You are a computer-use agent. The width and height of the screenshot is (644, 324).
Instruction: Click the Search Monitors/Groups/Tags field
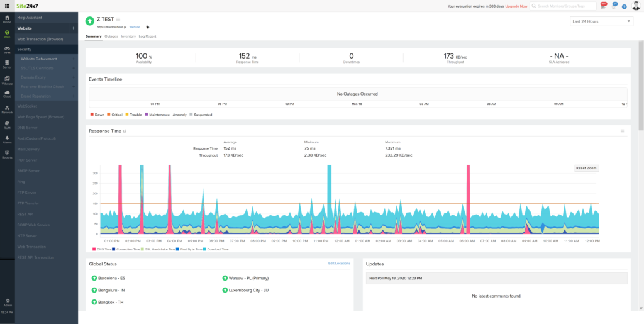[563, 6]
